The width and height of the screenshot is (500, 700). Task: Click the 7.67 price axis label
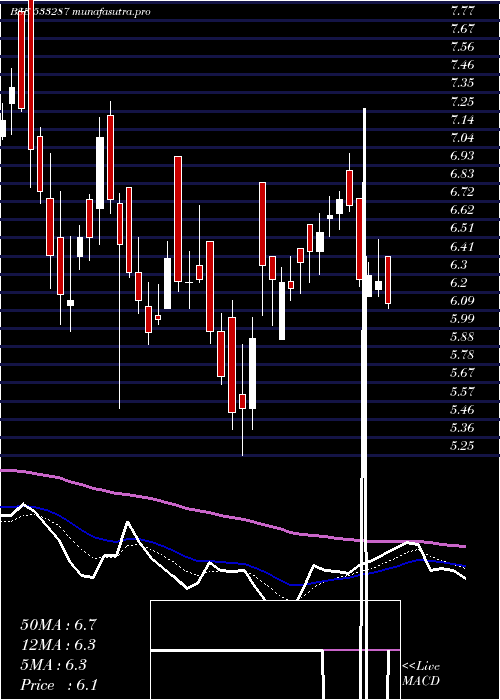point(462,29)
